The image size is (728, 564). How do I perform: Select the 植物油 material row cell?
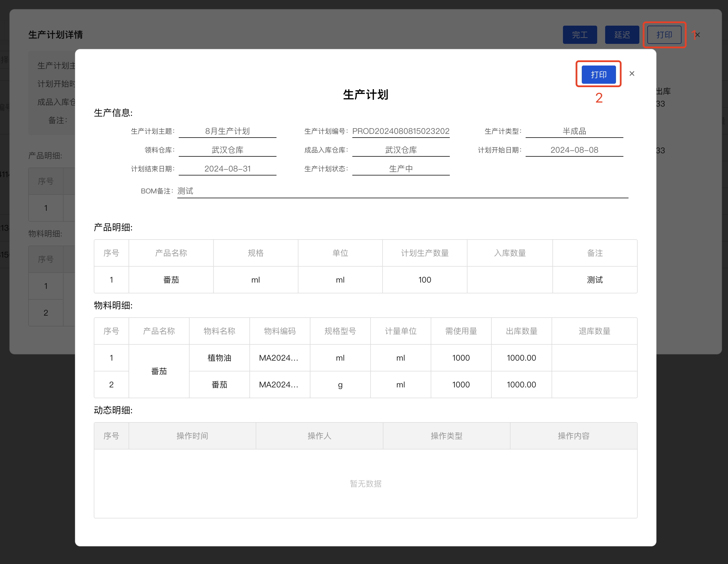(219, 358)
